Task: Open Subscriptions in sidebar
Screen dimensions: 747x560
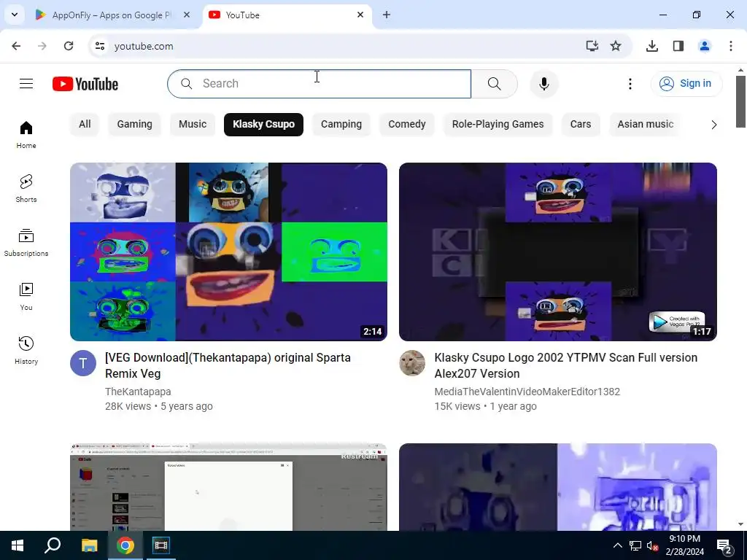Action: coord(26,242)
